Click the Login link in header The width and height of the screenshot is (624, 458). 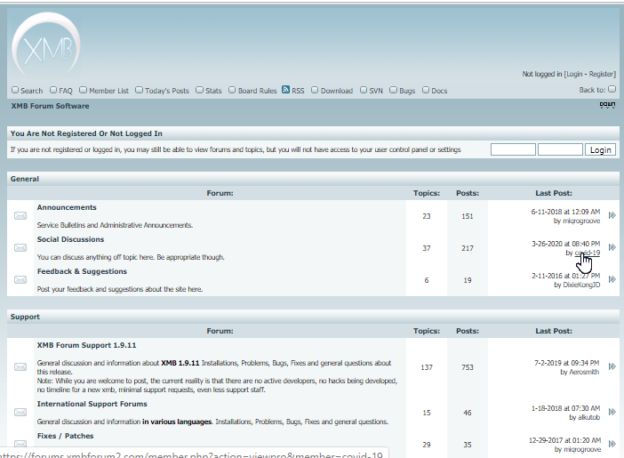[574, 74]
